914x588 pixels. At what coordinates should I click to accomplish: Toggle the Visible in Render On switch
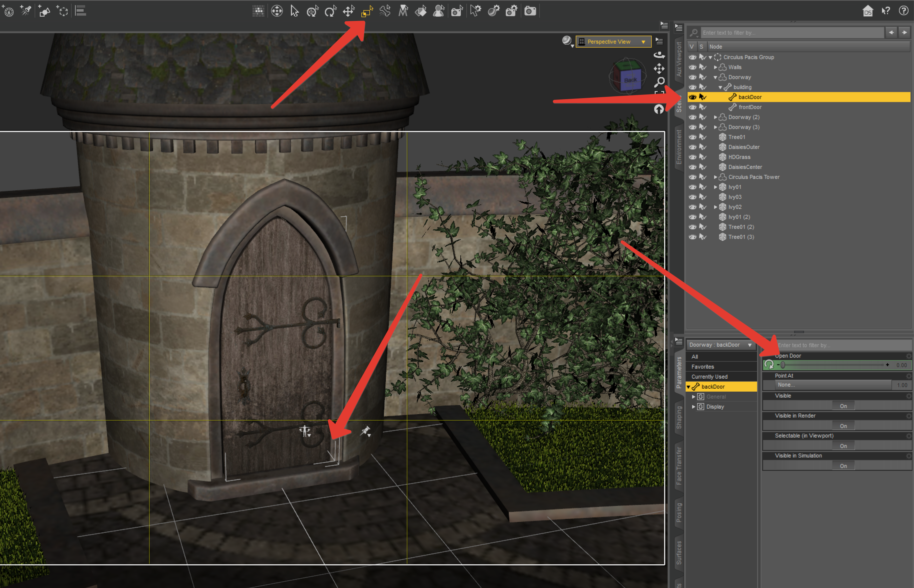pyautogui.click(x=843, y=426)
